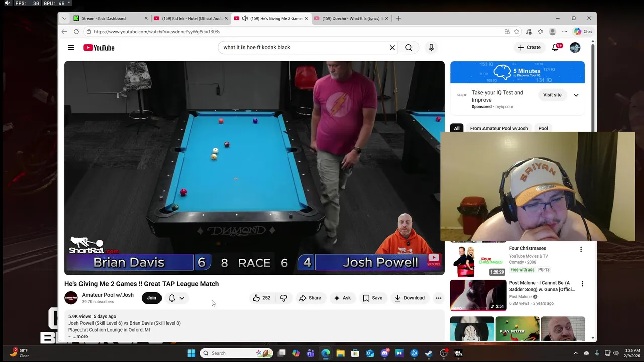Open Microsoft Edge from taskbar
Image resolution: width=644 pixels, height=362 pixels.
point(326,353)
